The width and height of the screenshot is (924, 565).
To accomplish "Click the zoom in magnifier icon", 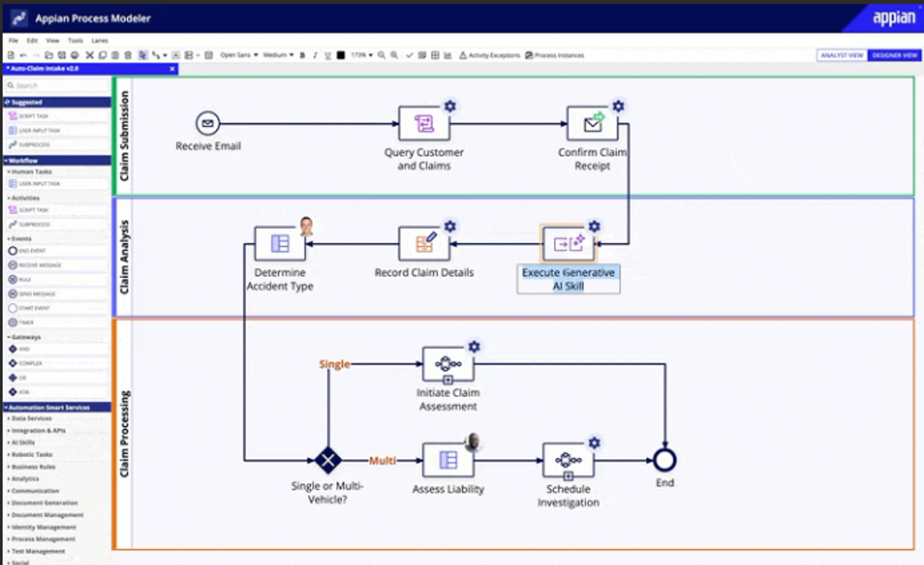I will point(394,55).
